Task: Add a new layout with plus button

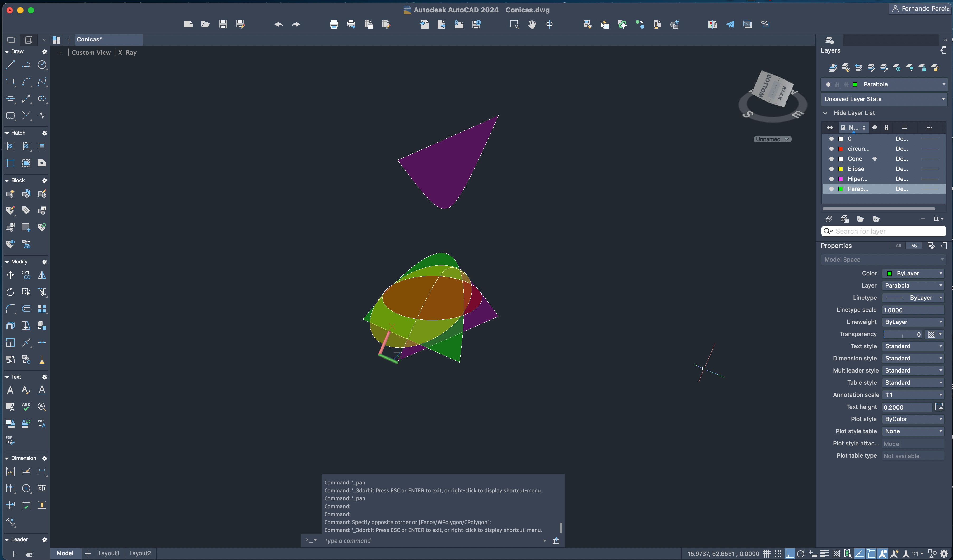Action: [x=88, y=554]
